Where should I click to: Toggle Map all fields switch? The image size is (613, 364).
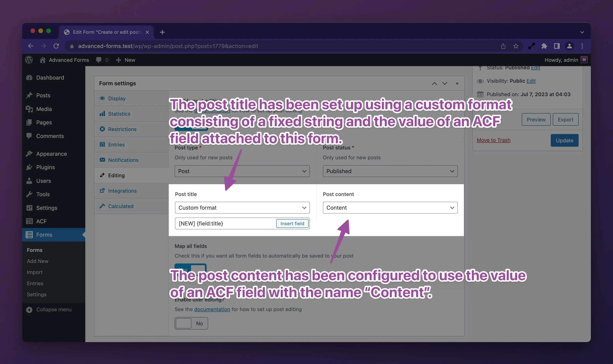[x=190, y=270]
